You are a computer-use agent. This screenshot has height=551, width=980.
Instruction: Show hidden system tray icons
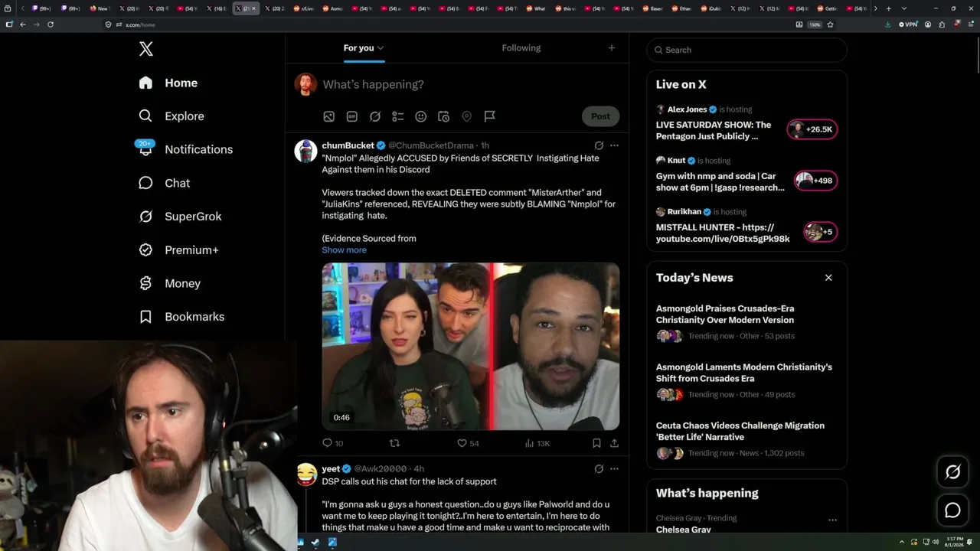point(900,543)
